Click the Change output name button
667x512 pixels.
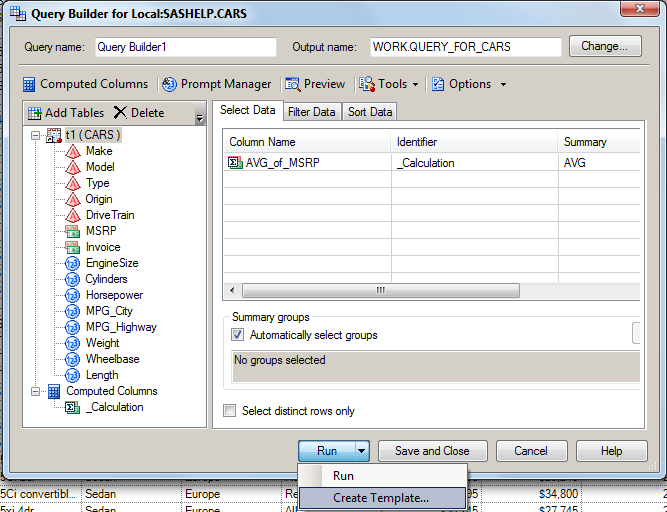click(604, 46)
